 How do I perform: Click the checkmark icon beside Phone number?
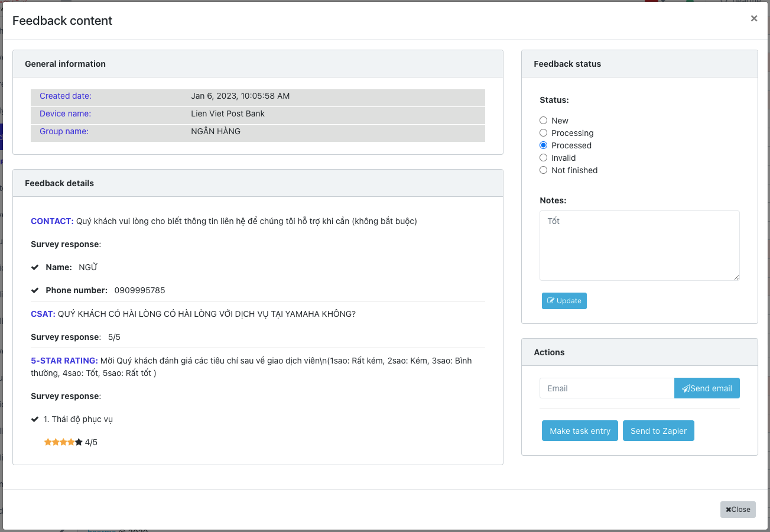35,290
